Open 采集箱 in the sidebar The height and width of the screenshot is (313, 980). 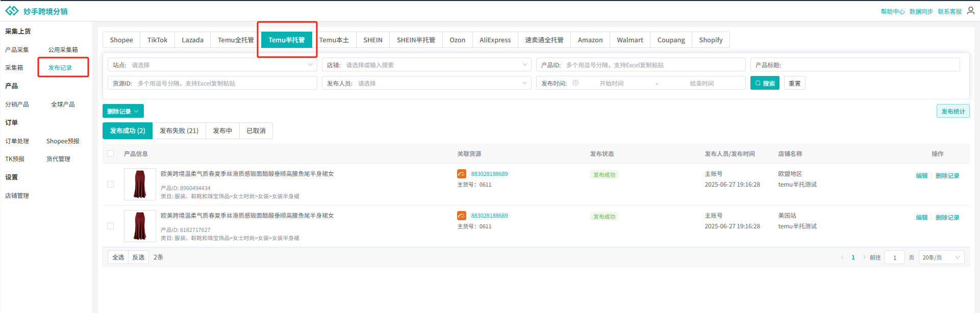coord(14,67)
